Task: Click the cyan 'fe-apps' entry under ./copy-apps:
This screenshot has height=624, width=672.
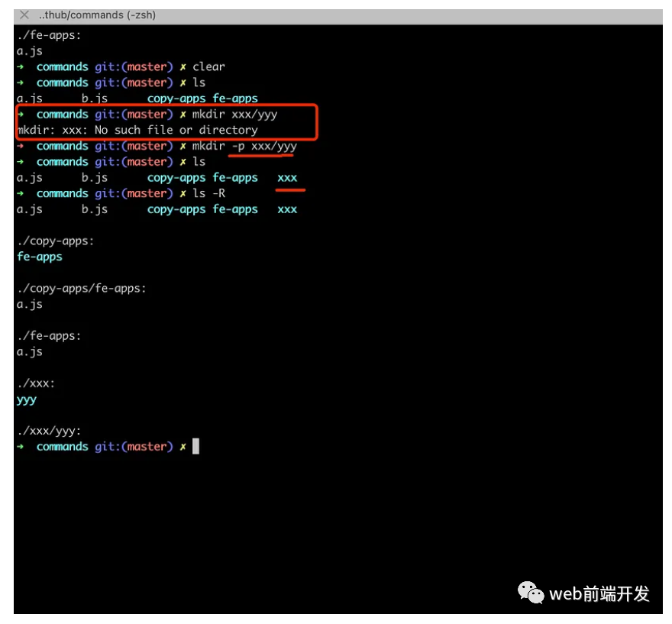Action: (40, 257)
